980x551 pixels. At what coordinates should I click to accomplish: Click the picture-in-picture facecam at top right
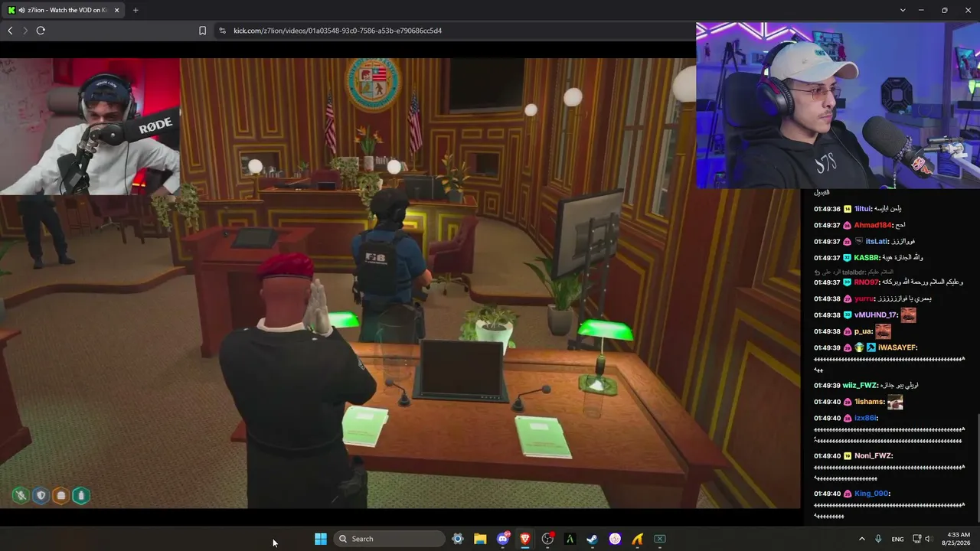click(x=838, y=105)
